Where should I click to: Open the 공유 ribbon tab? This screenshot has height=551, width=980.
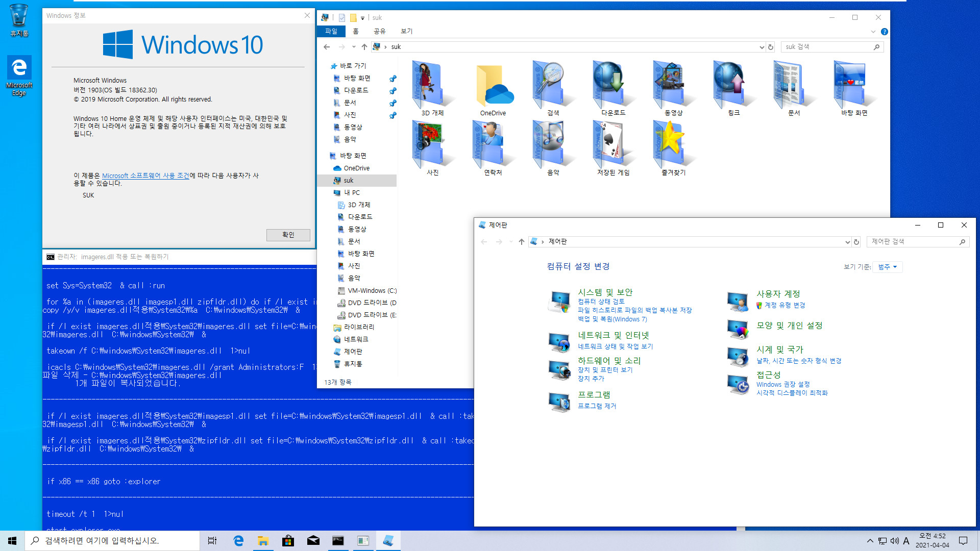click(379, 31)
